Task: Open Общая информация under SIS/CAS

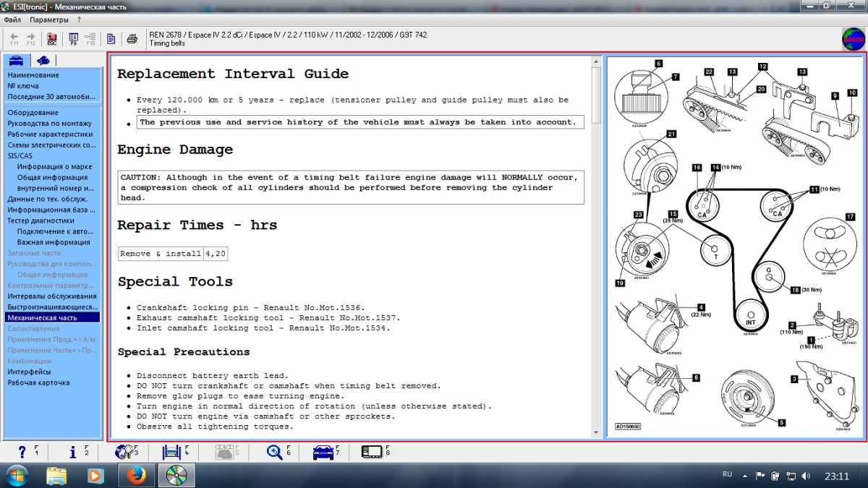Action: tap(52, 177)
